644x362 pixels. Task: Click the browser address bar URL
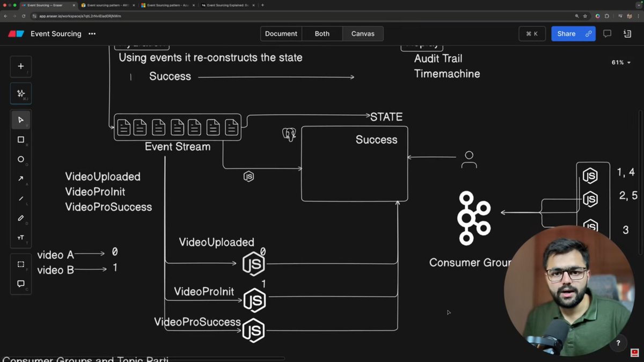tap(80, 16)
